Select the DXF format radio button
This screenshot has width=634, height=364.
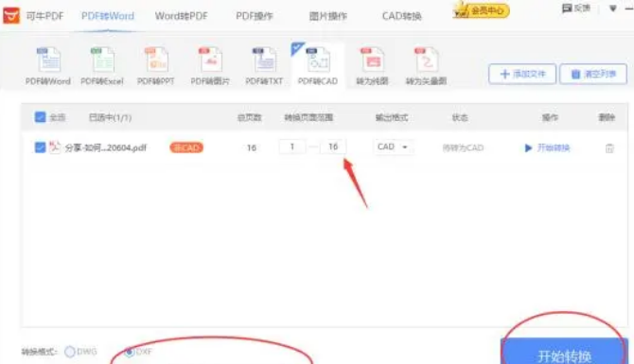point(129,352)
